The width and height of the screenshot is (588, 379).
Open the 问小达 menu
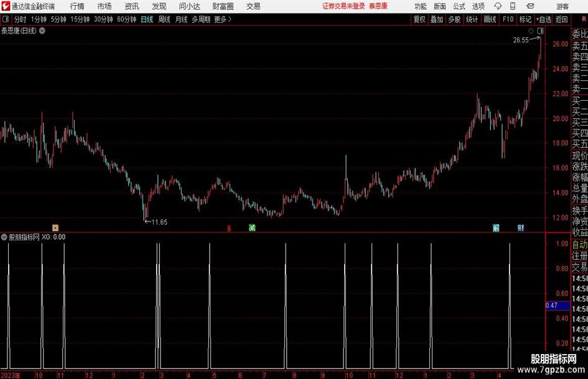[189, 6]
